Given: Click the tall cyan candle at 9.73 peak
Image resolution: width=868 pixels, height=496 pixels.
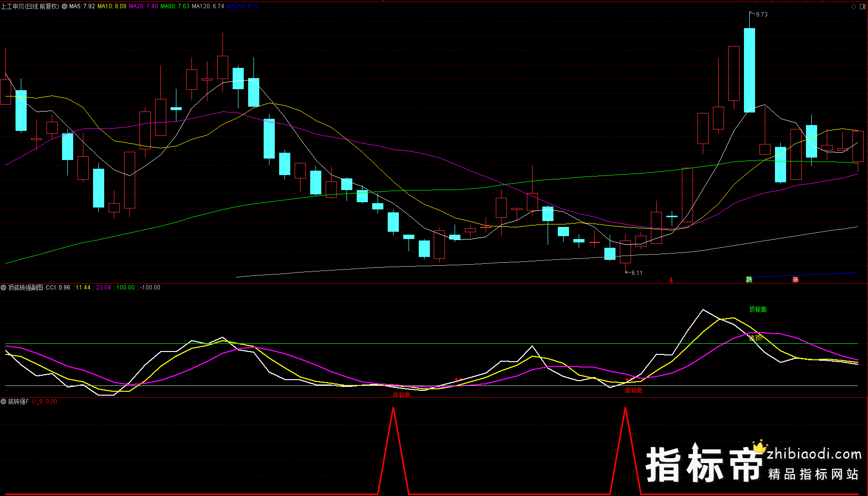Looking at the screenshot, I should 749,70.
